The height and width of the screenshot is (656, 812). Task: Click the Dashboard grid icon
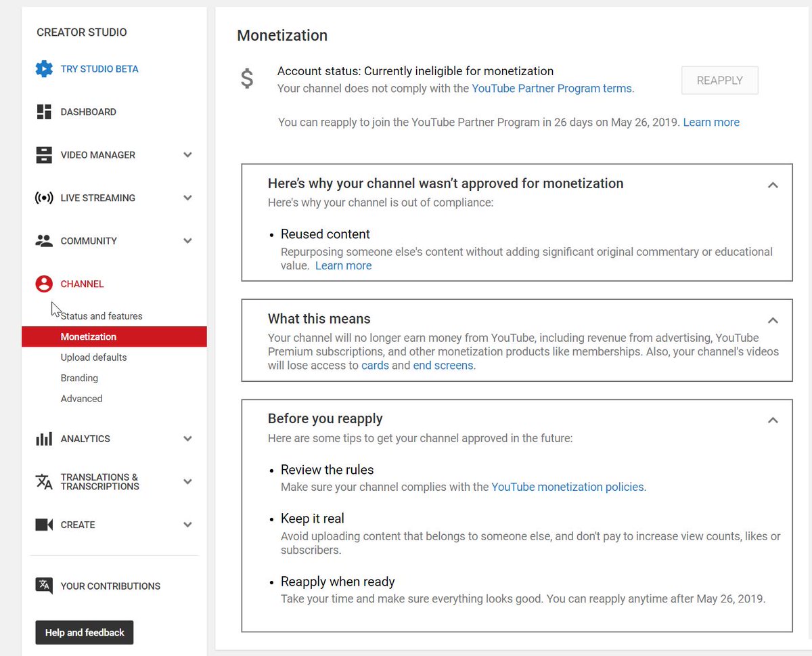click(44, 112)
